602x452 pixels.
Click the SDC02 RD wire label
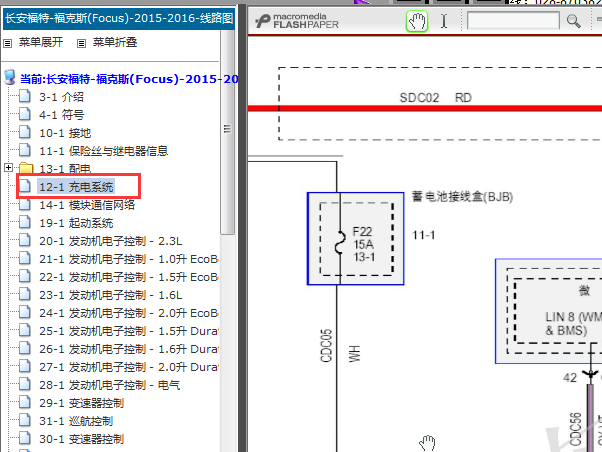point(435,98)
